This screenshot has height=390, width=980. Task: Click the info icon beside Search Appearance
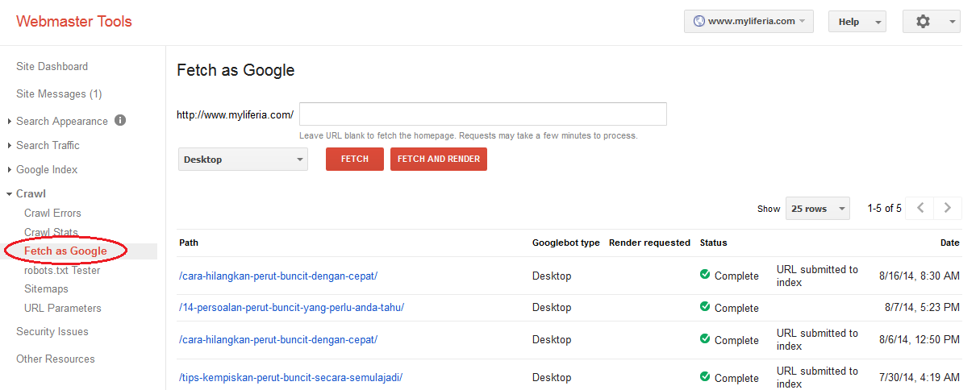pos(120,121)
